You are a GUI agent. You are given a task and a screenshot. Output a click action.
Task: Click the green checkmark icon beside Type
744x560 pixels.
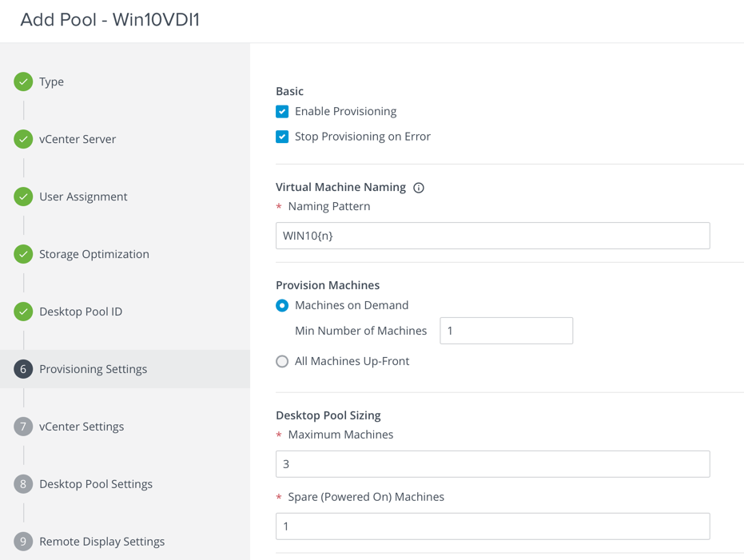[x=23, y=81]
